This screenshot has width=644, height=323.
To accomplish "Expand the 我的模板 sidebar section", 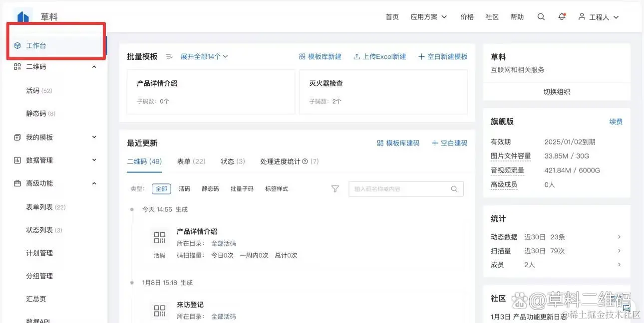I will 94,137.
